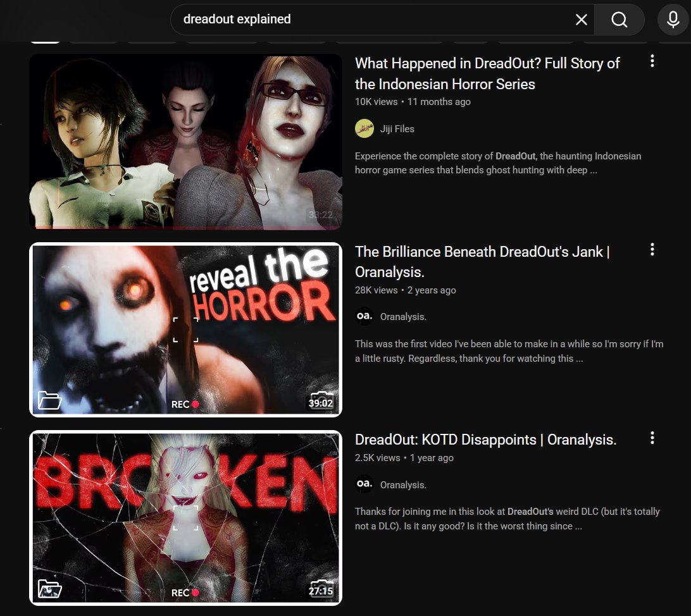The width and height of the screenshot is (691, 616).
Task: Open options menu for 'The Brilliance Beneath DreadOut's Jank' video
Action: [x=652, y=249]
